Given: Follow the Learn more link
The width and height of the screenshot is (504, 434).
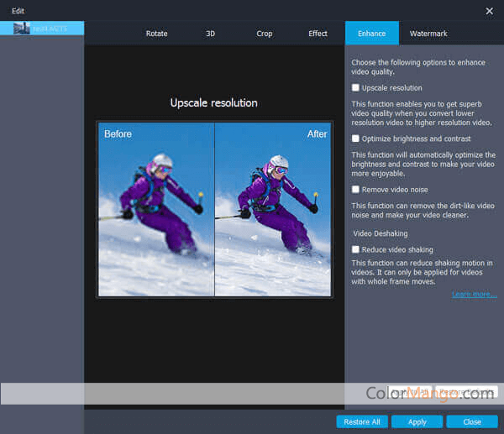Looking at the screenshot, I should tap(474, 295).
